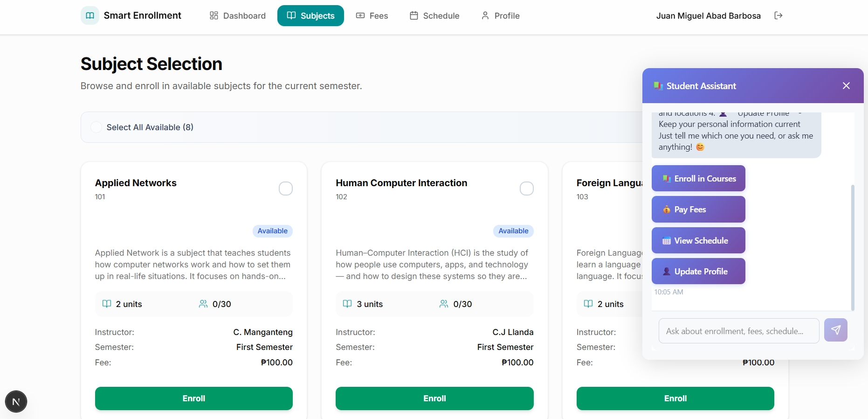Enroll in the Foreign Language subject
Screen dimensions: 868x419
point(675,398)
